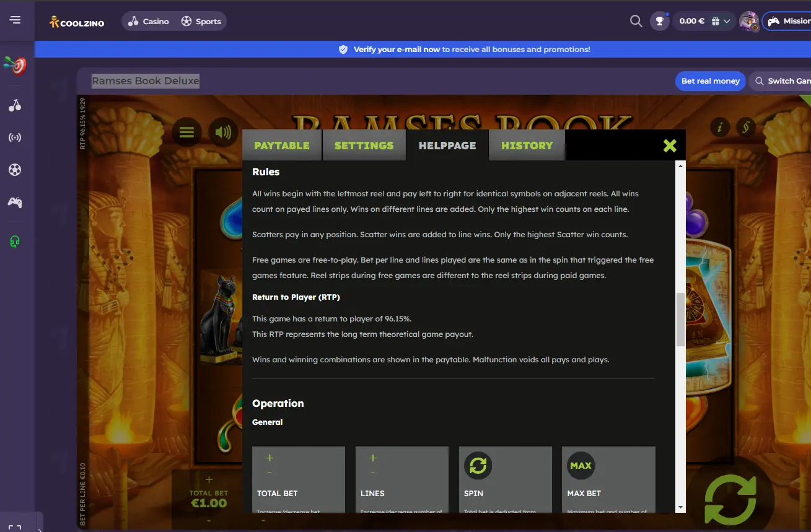Open the game's hamburger menu button
Screen dimensions: 811x532
(x=186, y=132)
